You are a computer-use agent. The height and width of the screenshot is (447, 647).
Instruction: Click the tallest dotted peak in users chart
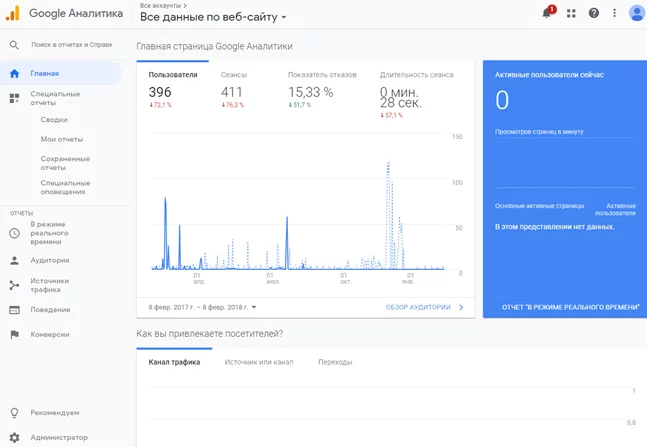(388, 164)
